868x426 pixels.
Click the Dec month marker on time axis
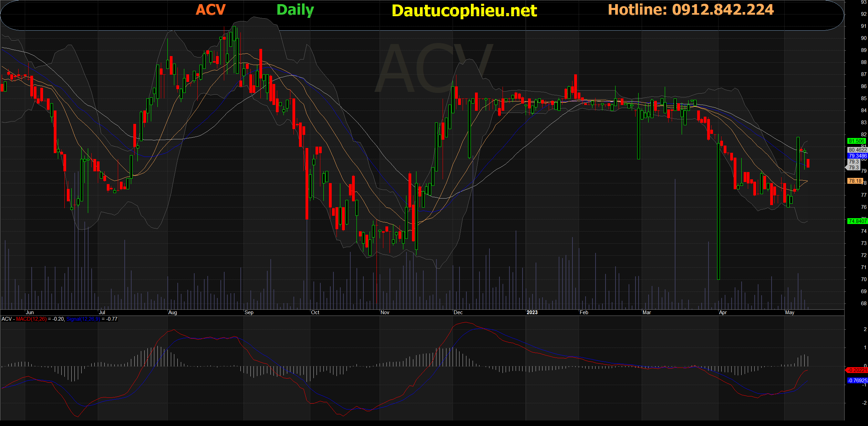(x=458, y=312)
